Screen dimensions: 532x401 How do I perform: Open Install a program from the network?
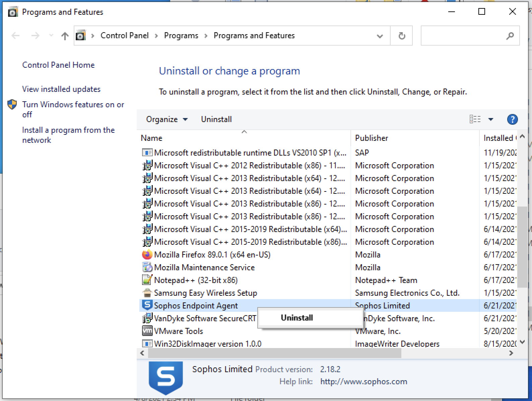tap(68, 135)
